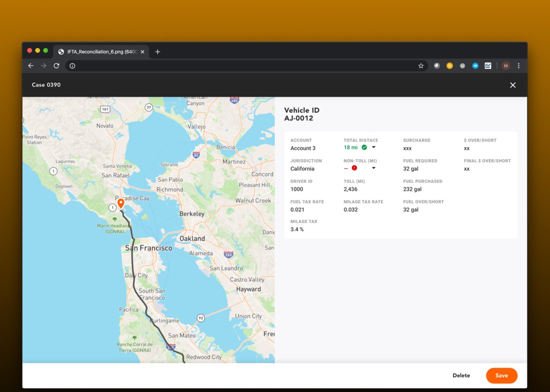
Task: Click Marin Headlands park tree icon
Action: coord(114,219)
